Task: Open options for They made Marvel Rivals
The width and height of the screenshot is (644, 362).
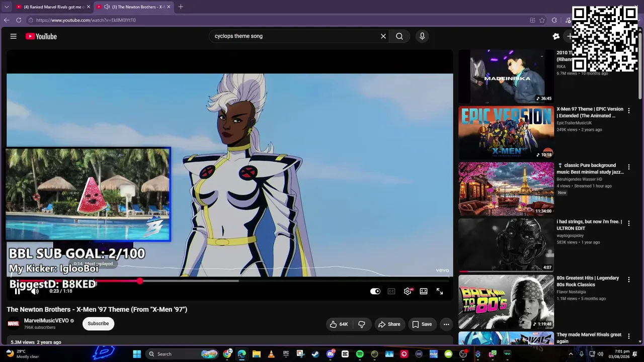Action: (628, 336)
